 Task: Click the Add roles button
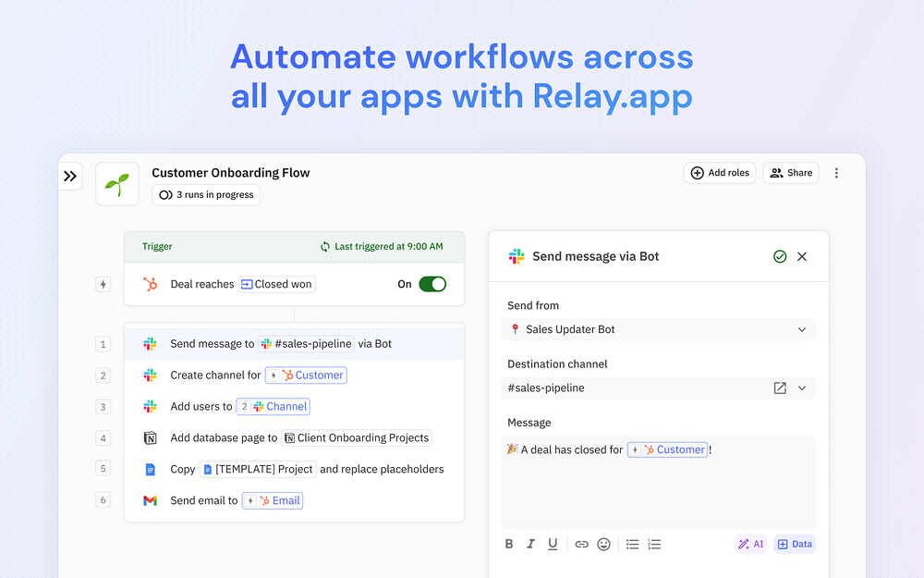[720, 173]
